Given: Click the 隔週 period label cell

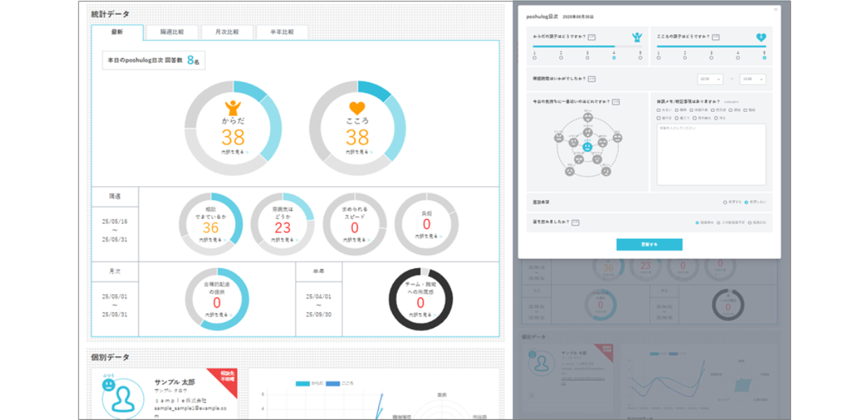Looking at the screenshot, I should pos(115,197).
